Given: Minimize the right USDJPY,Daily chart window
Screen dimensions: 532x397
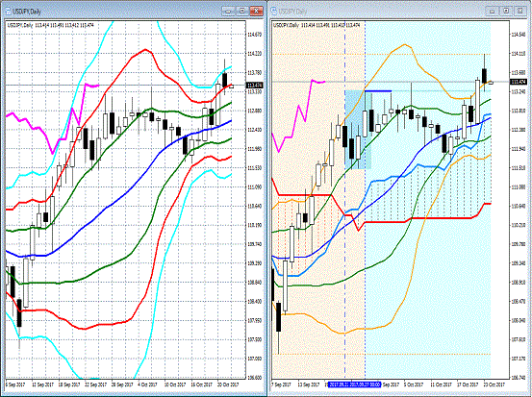Looking at the screenshot, I should 492,11.
